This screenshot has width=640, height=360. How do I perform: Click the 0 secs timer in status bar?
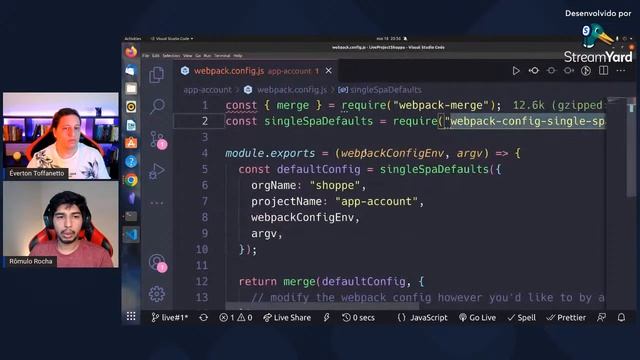pyautogui.click(x=358, y=318)
